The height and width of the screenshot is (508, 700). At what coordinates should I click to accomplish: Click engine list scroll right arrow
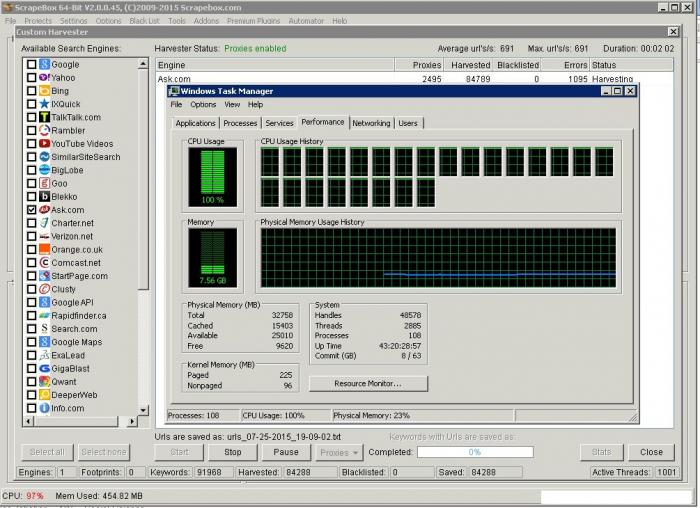[x=132, y=421]
